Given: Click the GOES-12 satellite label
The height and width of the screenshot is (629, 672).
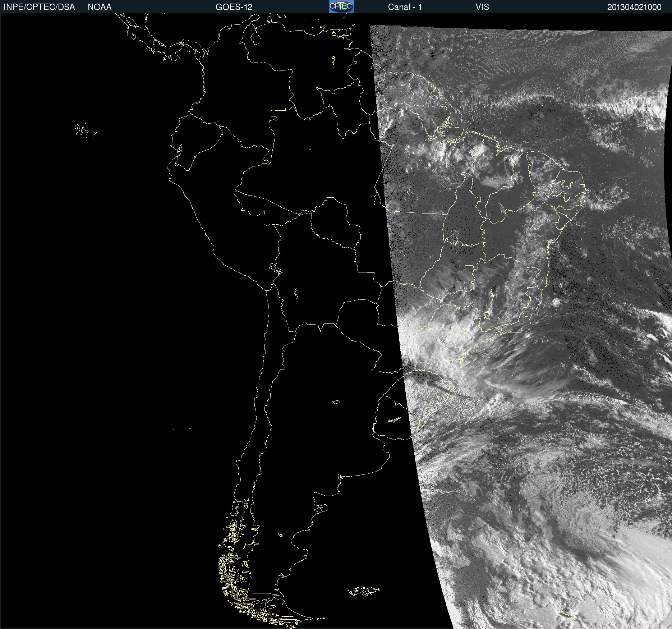Looking at the screenshot, I should point(234,7).
